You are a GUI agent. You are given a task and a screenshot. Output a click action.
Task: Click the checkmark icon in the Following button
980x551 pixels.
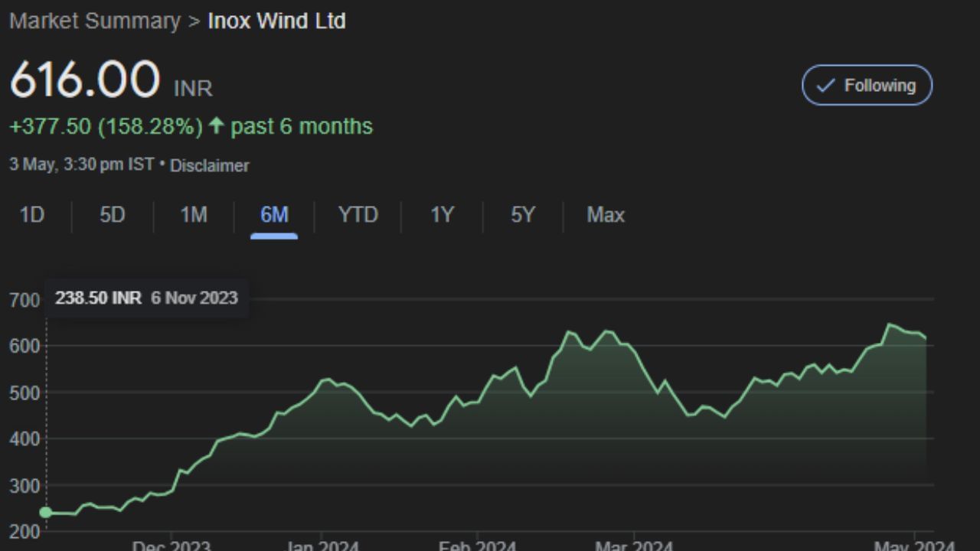825,86
